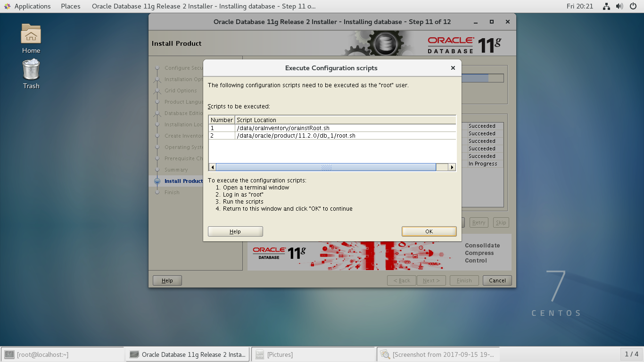Click the Oracle Installer title in top bar
This screenshot has height=362, width=644.
point(204,6)
